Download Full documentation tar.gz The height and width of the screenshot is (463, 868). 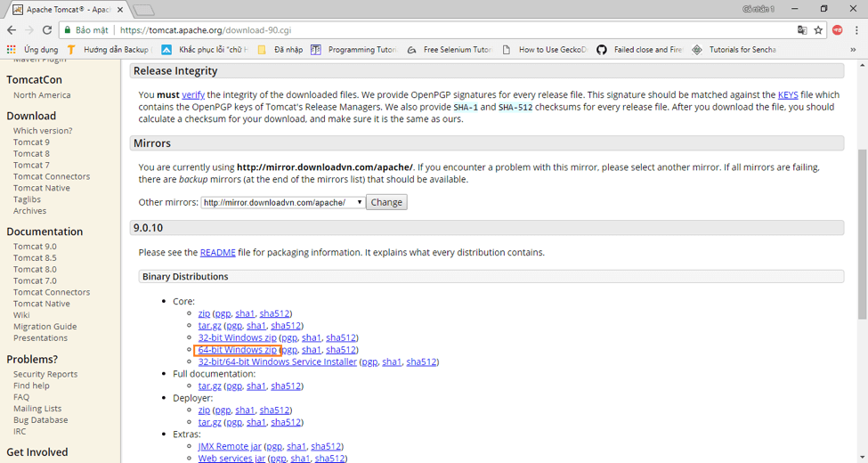point(210,386)
